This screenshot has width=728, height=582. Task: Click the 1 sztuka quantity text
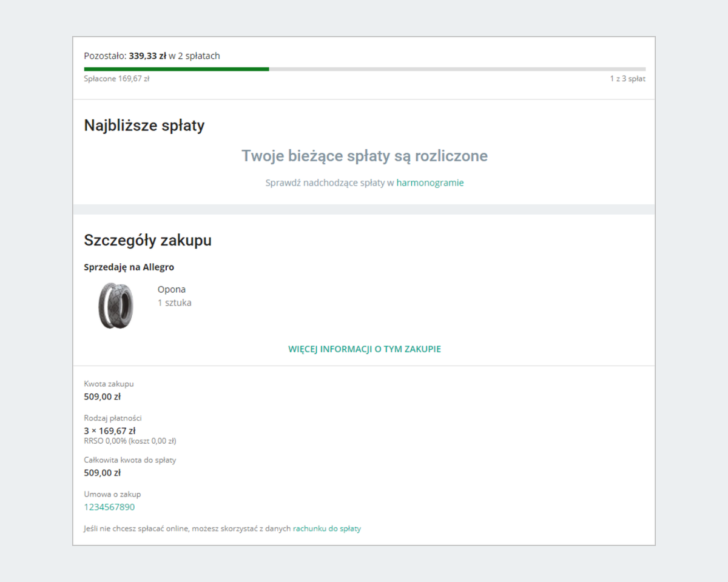tap(174, 303)
